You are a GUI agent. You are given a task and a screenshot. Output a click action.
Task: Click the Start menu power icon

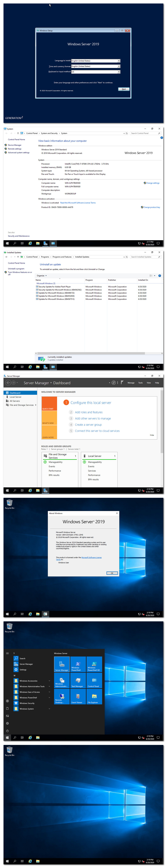[7, 731]
